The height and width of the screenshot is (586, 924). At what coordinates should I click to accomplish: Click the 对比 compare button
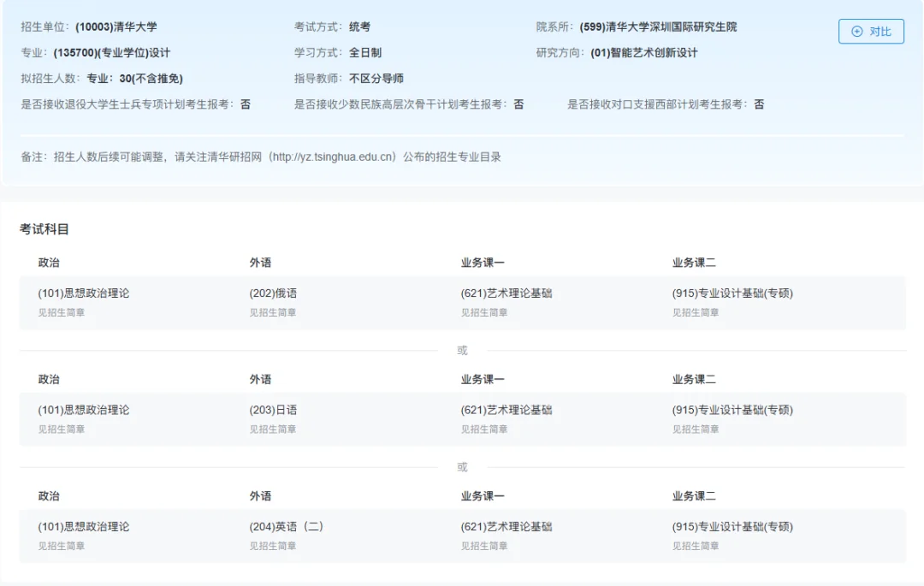pos(871,31)
